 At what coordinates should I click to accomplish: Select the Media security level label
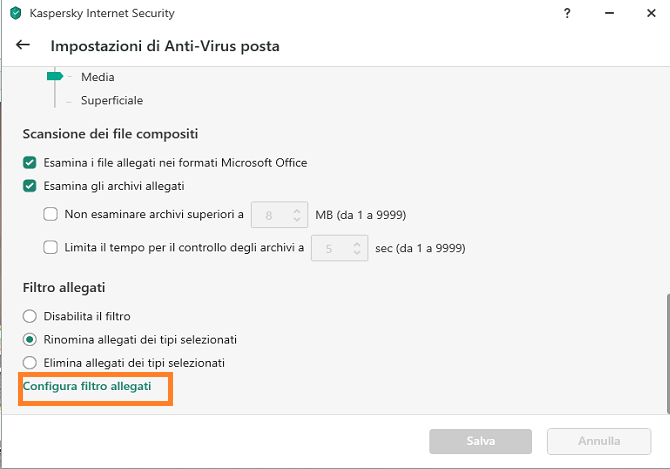pyautogui.click(x=98, y=77)
